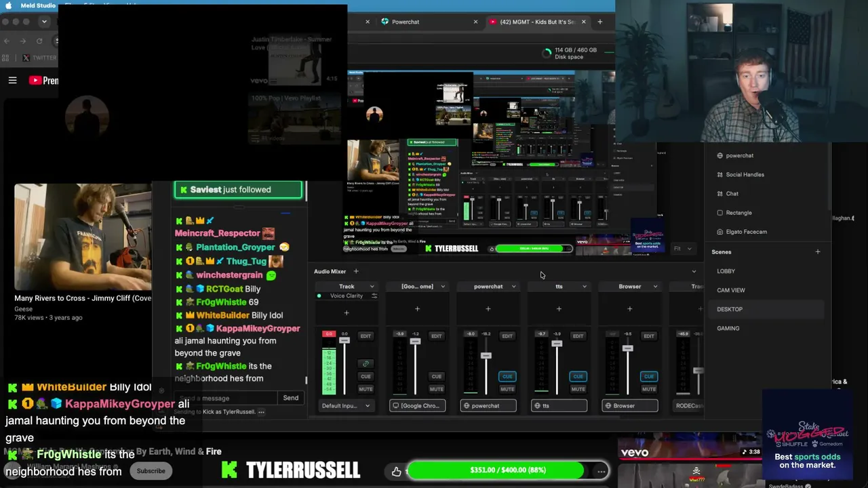
Task: Toggle the Voice Clarity effect indicator
Action: 319,296
